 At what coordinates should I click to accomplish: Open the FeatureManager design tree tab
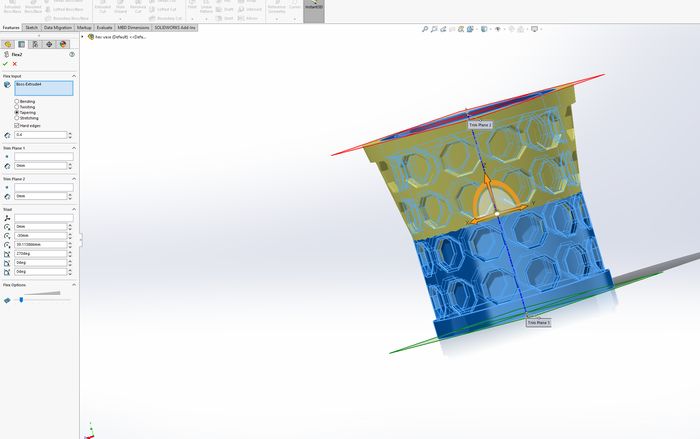pyautogui.click(x=8, y=44)
